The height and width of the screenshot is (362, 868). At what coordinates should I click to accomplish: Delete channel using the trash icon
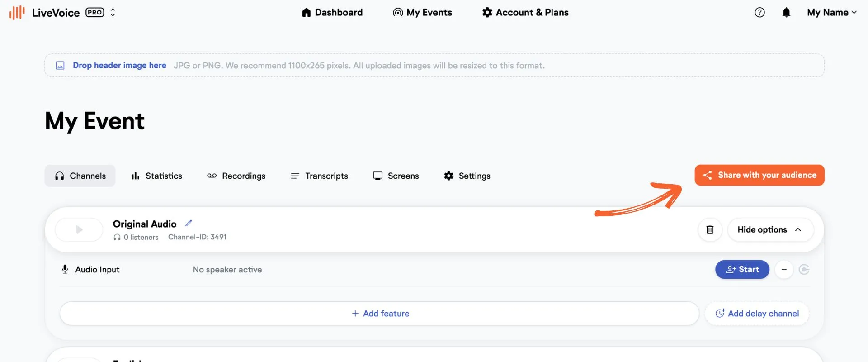(x=710, y=229)
